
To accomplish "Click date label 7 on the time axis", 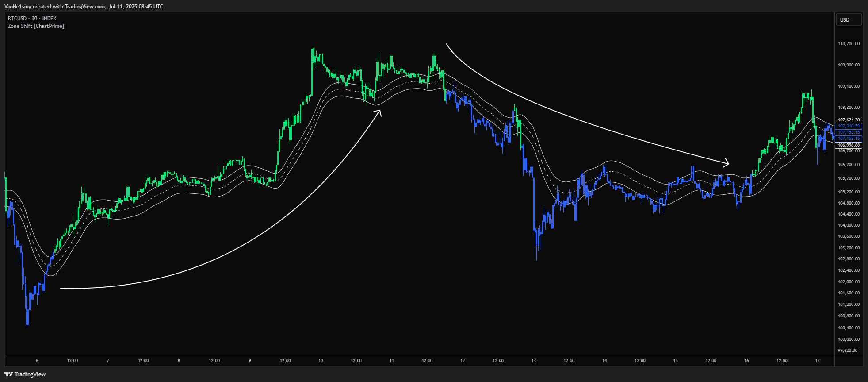I will pyautogui.click(x=108, y=361).
